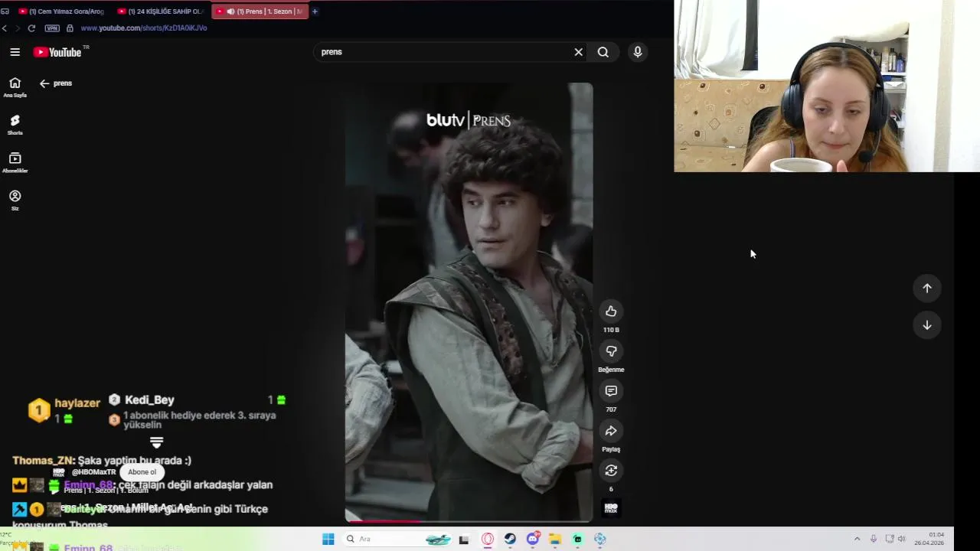Dislike the Short (Beğenme)
The image size is (980, 551).
[611, 351]
